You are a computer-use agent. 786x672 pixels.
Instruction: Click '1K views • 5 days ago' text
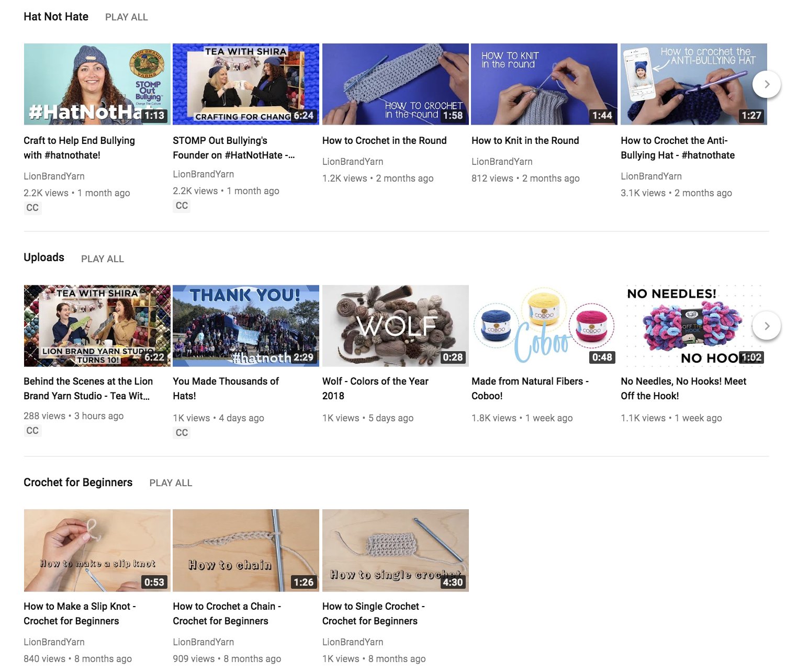pos(368,418)
